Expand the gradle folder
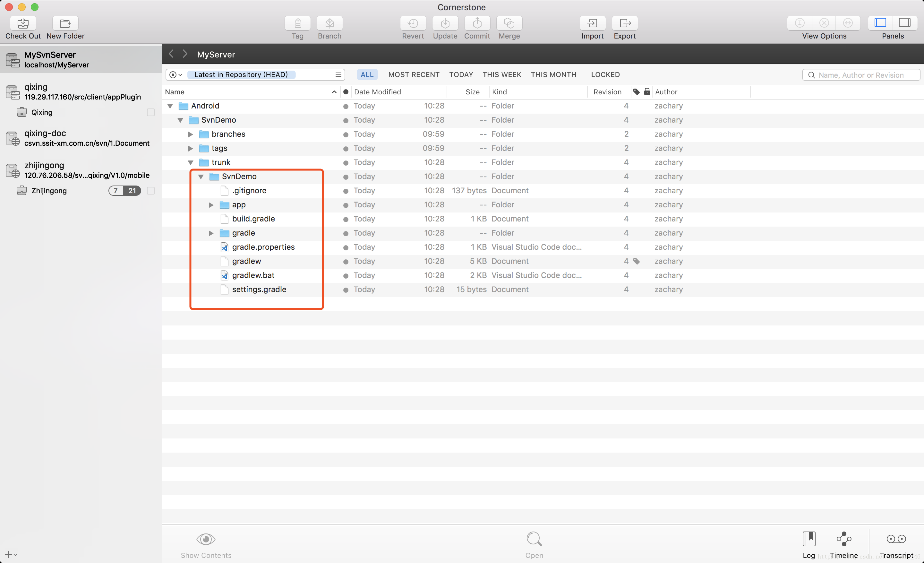Image resolution: width=924 pixels, height=563 pixels. (211, 233)
